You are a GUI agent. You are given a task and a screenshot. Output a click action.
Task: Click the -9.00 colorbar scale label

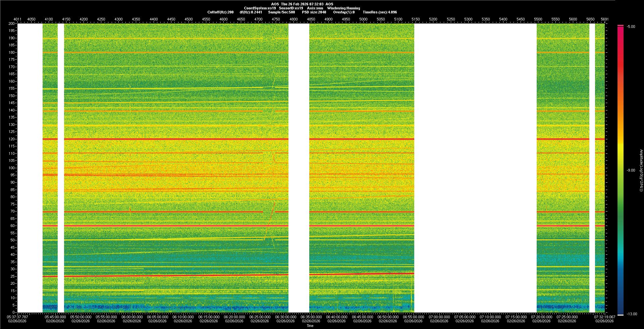[x=631, y=170]
